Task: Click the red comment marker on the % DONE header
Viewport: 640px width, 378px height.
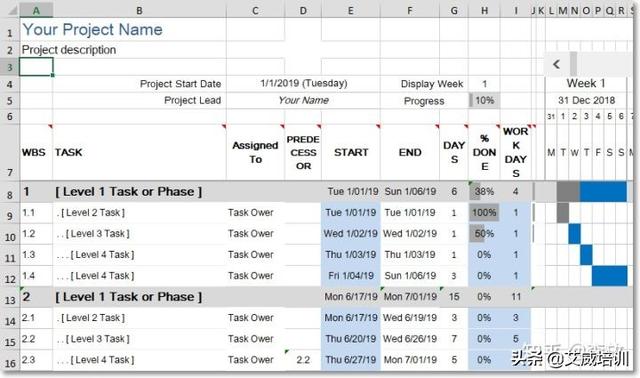Action: pyautogui.click(x=498, y=127)
